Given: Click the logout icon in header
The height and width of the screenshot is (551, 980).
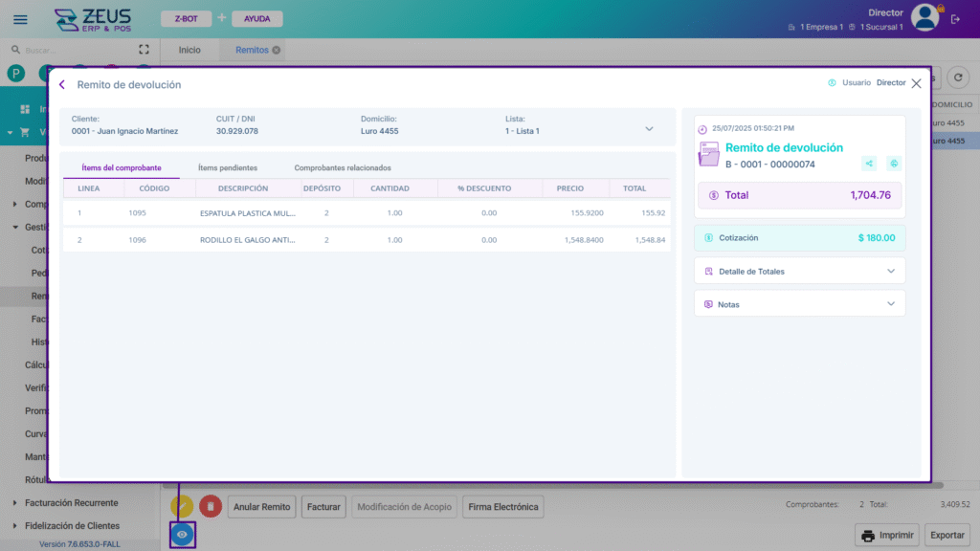Looking at the screenshot, I should [x=956, y=19].
